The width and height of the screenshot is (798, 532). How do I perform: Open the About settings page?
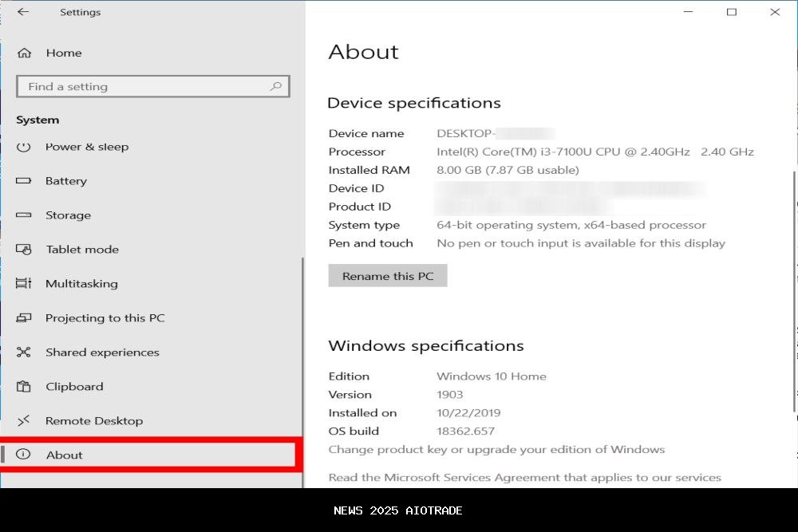tap(65, 455)
